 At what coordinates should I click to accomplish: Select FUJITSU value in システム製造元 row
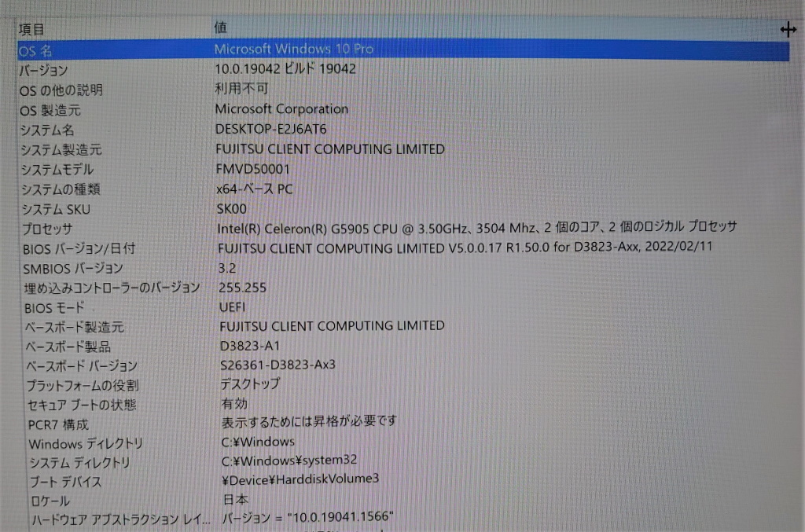pyautogui.click(x=330, y=149)
